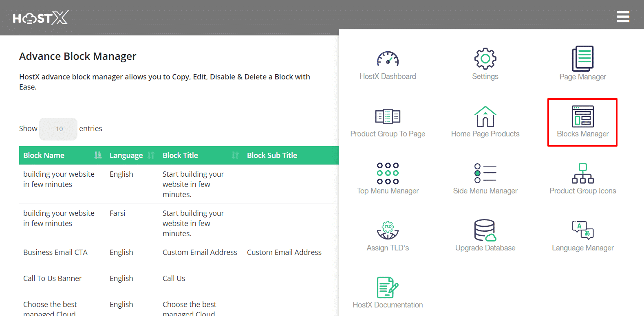The image size is (644, 316).
Task: Open the Top Menu Manager icon
Action: coord(388,173)
